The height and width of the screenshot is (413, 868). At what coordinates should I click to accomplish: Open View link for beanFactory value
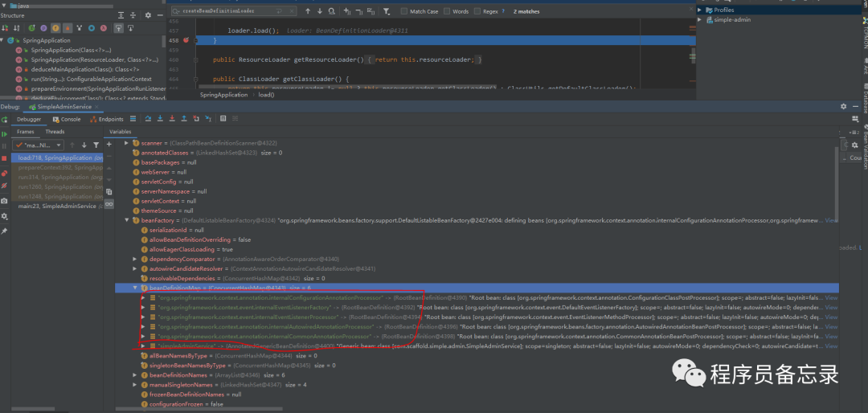[831, 220]
